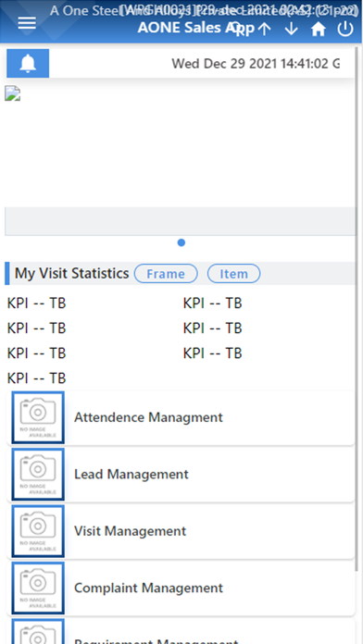Click the Item pill button
Screen dimensions: 363x644
[x=233, y=274]
